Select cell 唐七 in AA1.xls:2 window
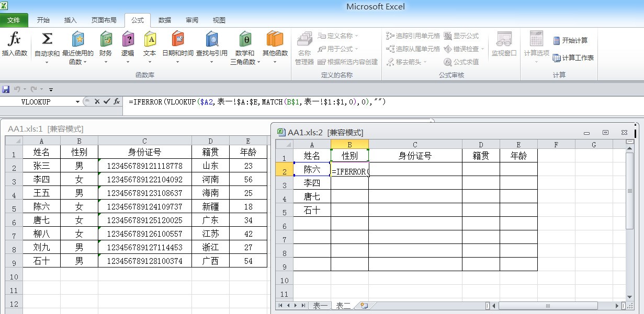Image resolution: width=644 pixels, height=314 pixels. click(x=312, y=197)
